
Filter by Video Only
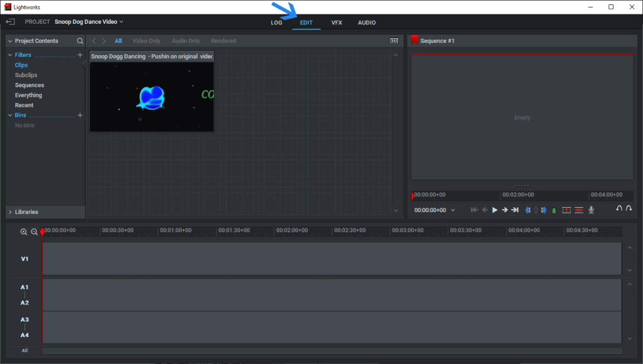click(146, 41)
